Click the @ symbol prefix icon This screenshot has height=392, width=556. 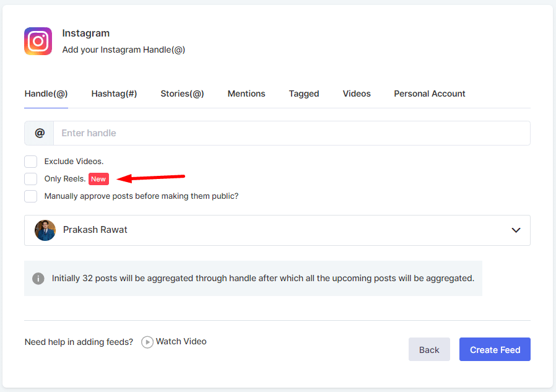click(x=39, y=133)
